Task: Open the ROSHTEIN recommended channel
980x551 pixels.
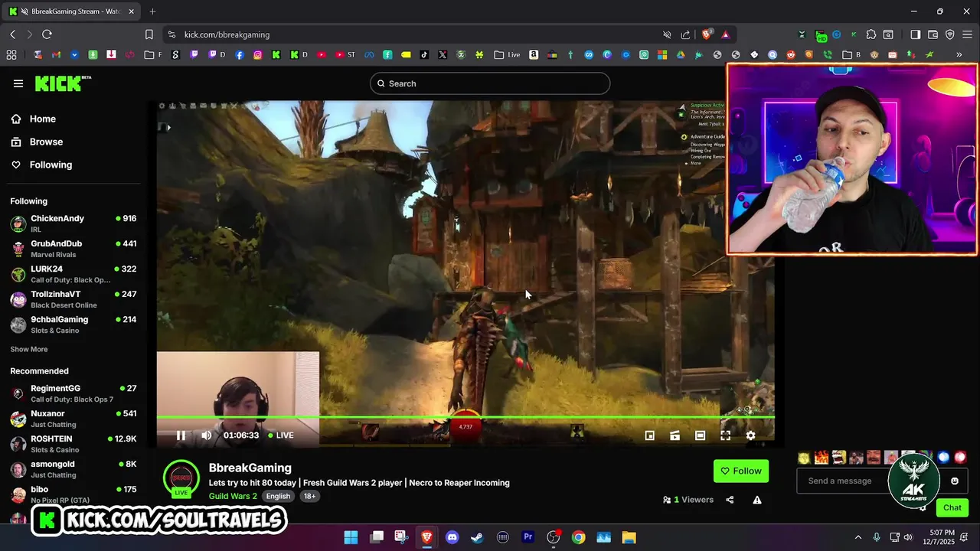Action: coord(73,443)
